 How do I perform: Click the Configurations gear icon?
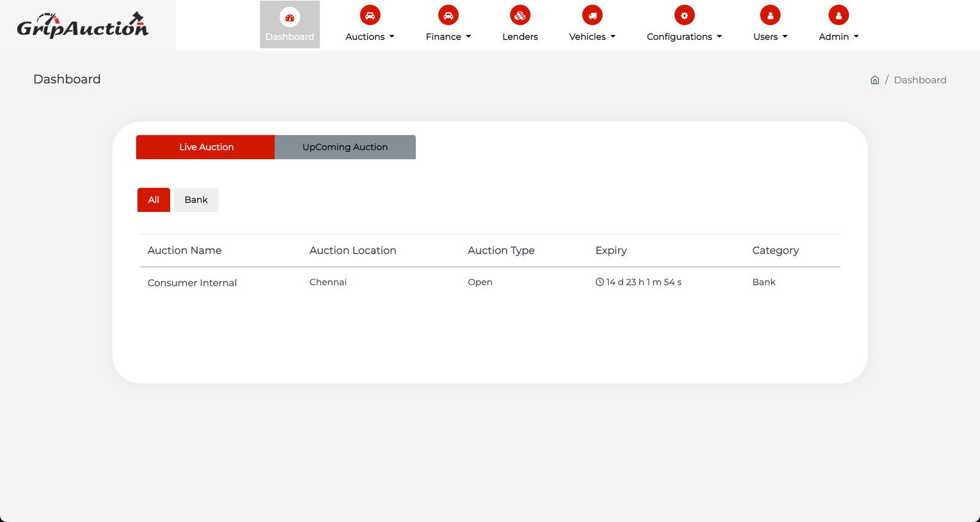coord(684,15)
